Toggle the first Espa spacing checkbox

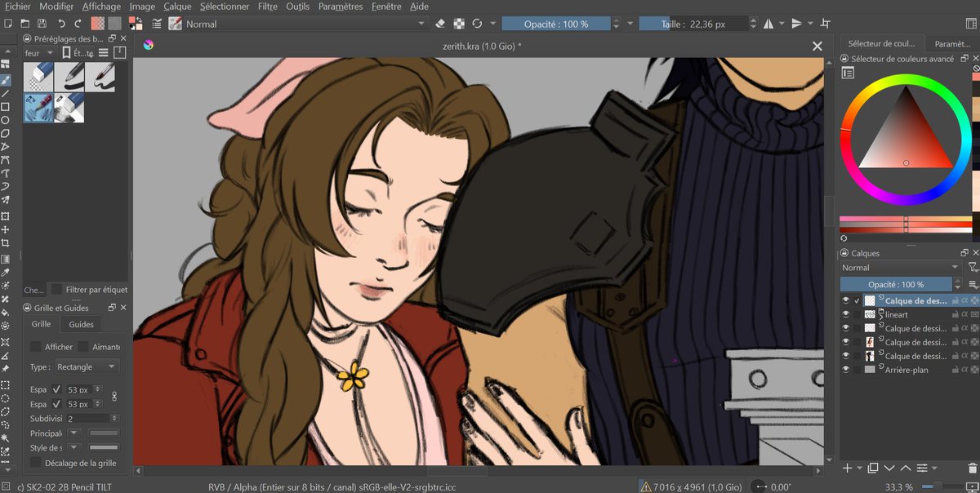pyautogui.click(x=56, y=389)
